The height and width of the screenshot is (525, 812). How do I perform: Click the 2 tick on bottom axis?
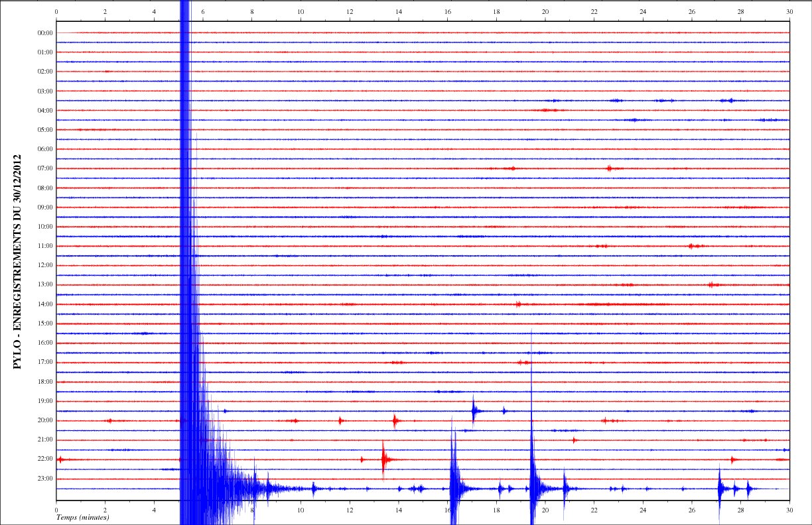[105, 510]
